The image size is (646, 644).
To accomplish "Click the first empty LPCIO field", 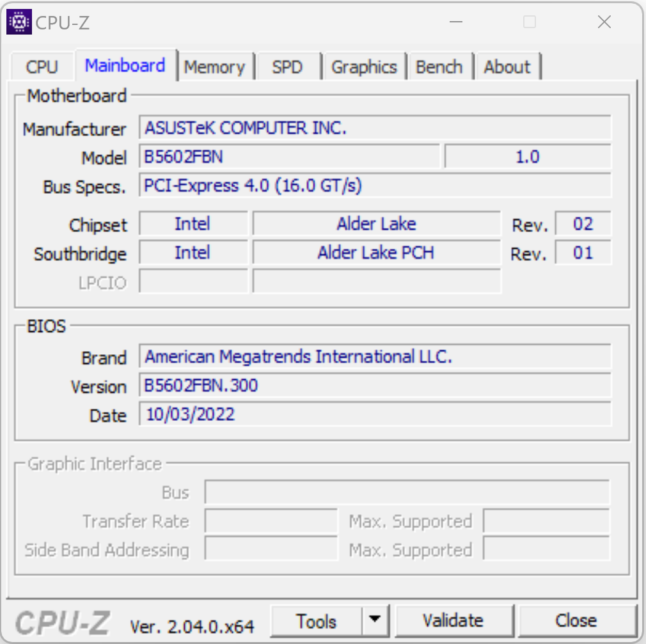I will coord(193,281).
